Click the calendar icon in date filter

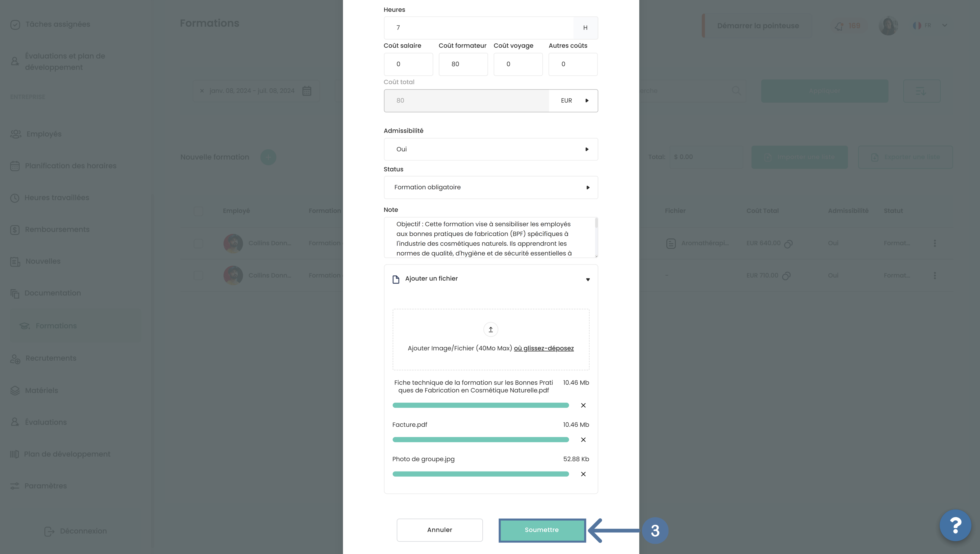tap(307, 91)
